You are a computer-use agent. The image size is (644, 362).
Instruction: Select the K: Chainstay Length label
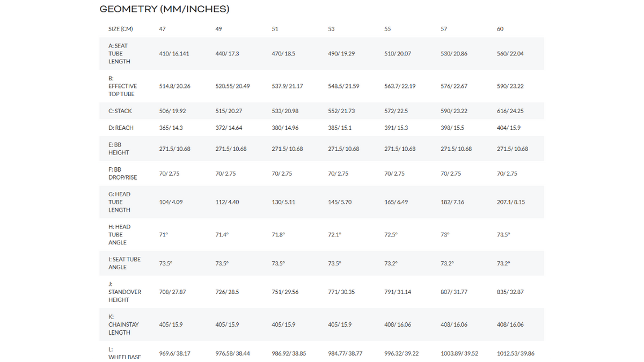[124, 324]
